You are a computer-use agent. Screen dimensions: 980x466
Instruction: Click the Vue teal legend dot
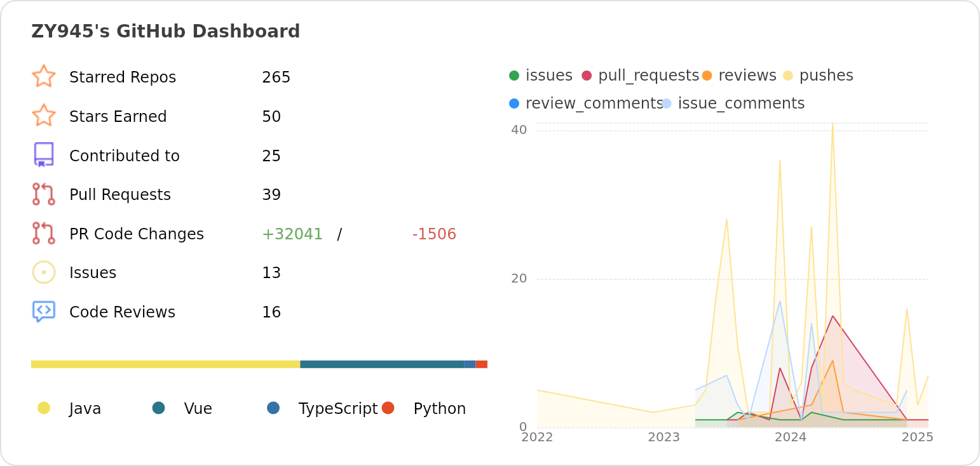(x=159, y=408)
